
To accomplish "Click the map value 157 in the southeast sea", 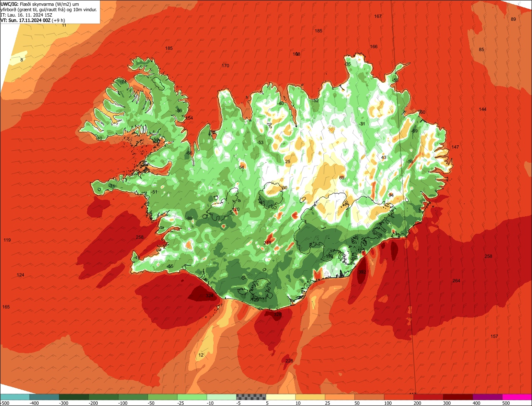I will [494, 336].
